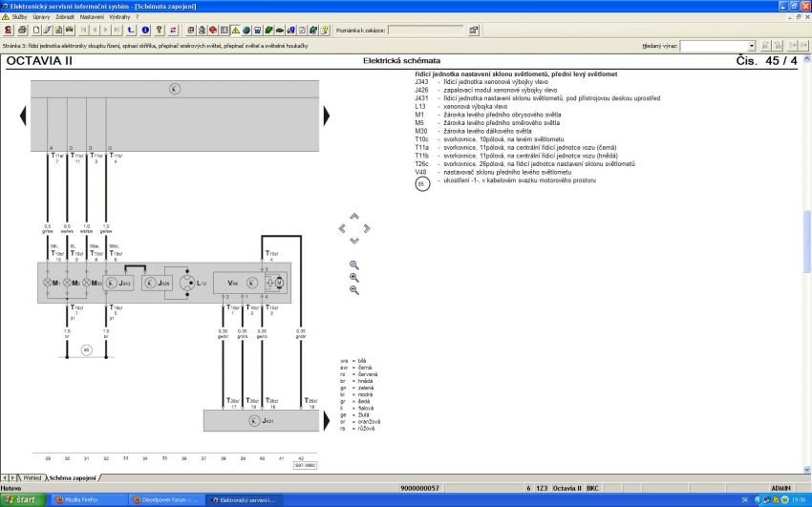
Task: Click into the Poznámka k zakázce field
Action: [426, 31]
